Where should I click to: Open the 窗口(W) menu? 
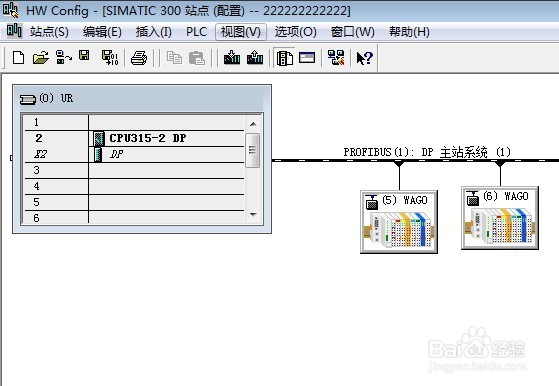click(353, 32)
